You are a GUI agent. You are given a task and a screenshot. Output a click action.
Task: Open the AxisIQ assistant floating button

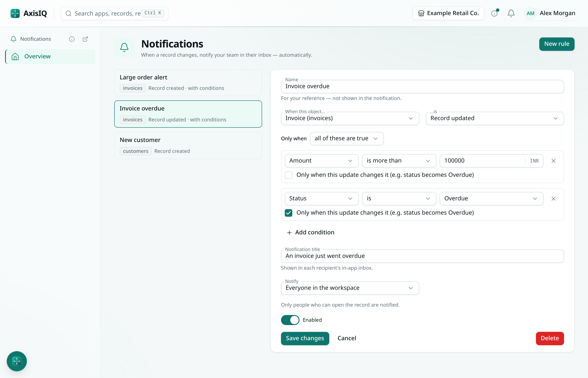tap(17, 361)
